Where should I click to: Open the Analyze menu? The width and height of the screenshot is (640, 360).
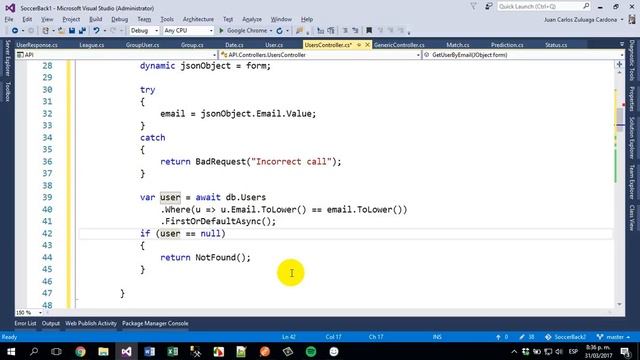[x=252, y=19]
